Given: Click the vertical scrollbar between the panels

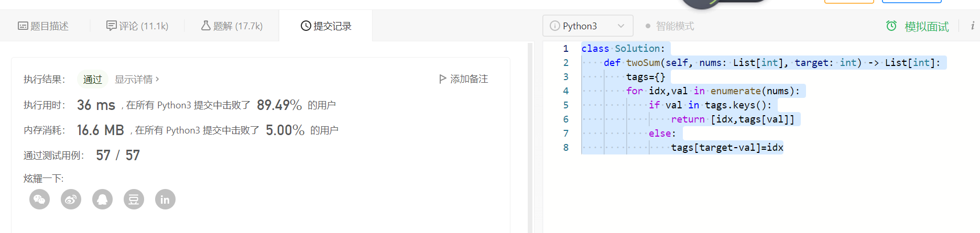Looking at the screenshot, I should pos(530,136).
